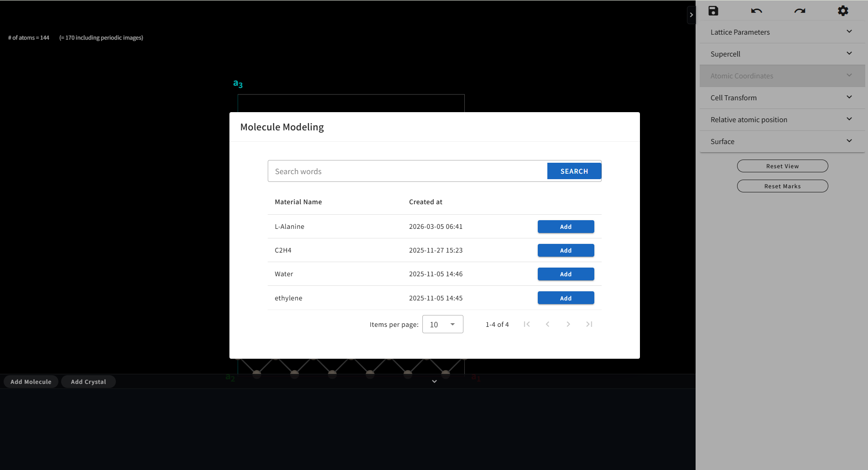868x470 pixels.
Task: Click the Search words input field
Action: click(407, 171)
